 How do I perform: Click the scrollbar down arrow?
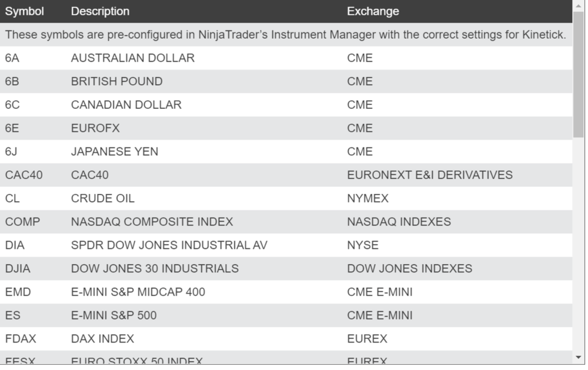(x=579, y=357)
